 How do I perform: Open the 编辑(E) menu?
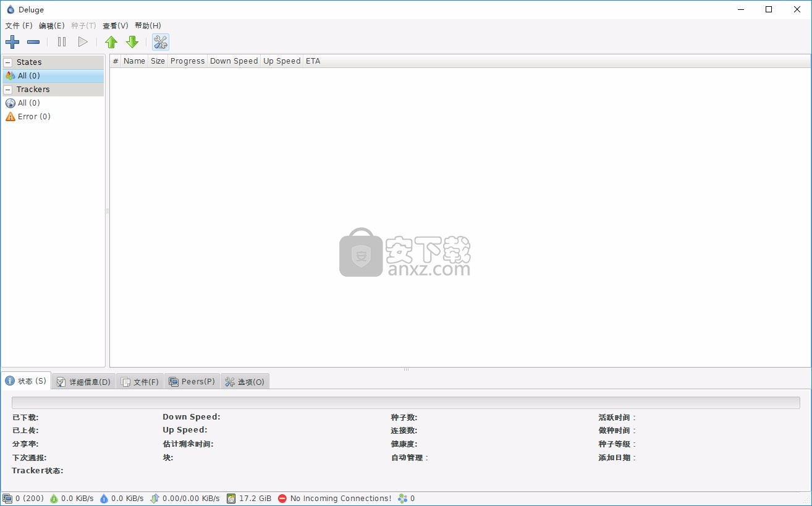(x=51, y=25)
